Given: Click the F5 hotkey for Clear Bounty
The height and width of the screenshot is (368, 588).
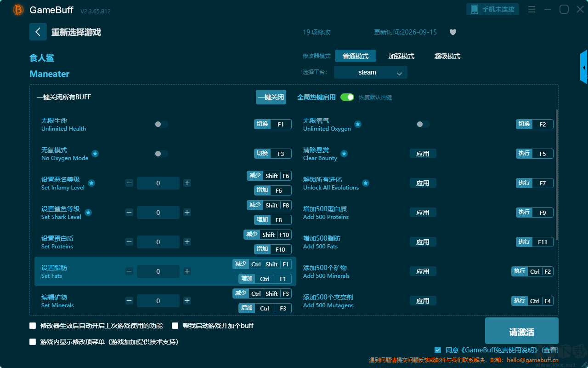Looking at the screenshot, I should click(535, 154).
